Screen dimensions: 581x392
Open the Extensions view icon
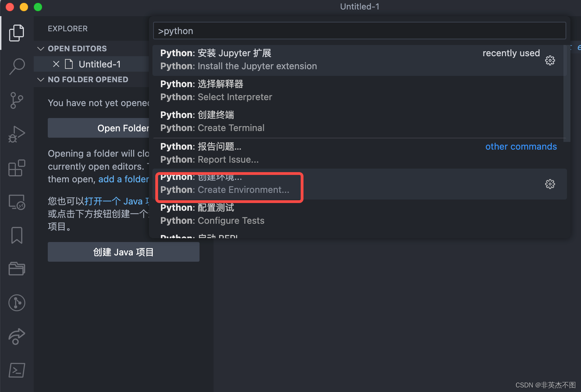pyautogui.click(x=17, y=168)
